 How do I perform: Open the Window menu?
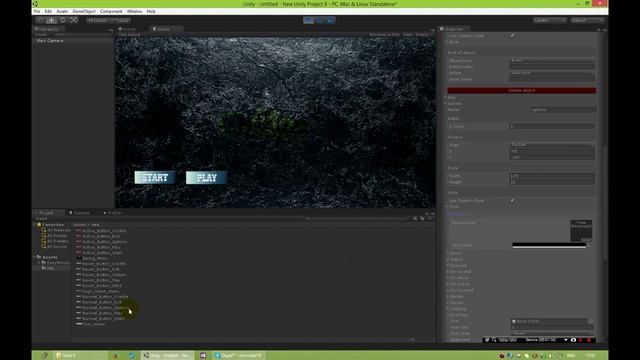pyautogui.click(x=134, y=11)
